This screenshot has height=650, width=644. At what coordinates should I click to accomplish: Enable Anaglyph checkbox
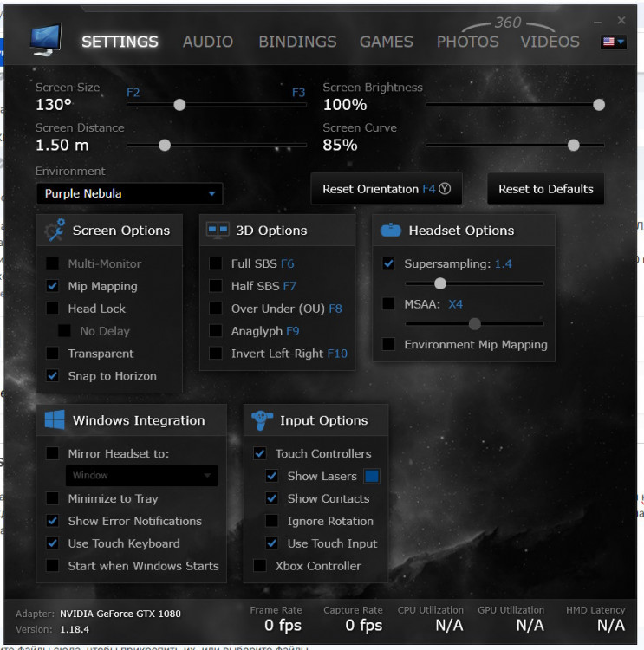pyautogui.click(x=216, y=331)
